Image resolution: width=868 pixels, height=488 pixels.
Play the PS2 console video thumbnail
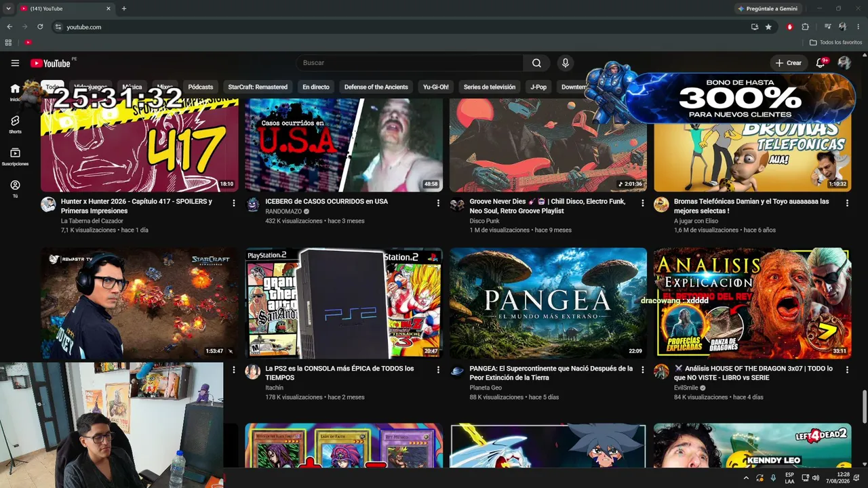tap(344, 303)
